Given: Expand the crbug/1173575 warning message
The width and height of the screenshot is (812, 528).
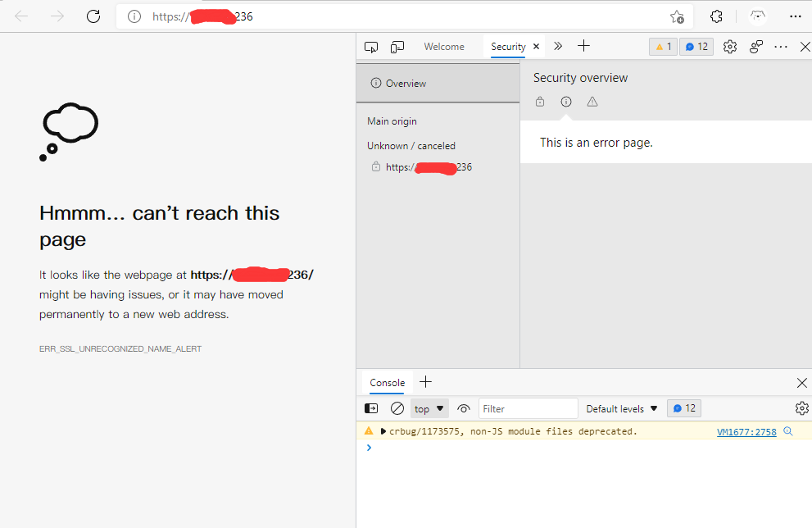Looking at the screenshot, I should (x=383, y=431).
